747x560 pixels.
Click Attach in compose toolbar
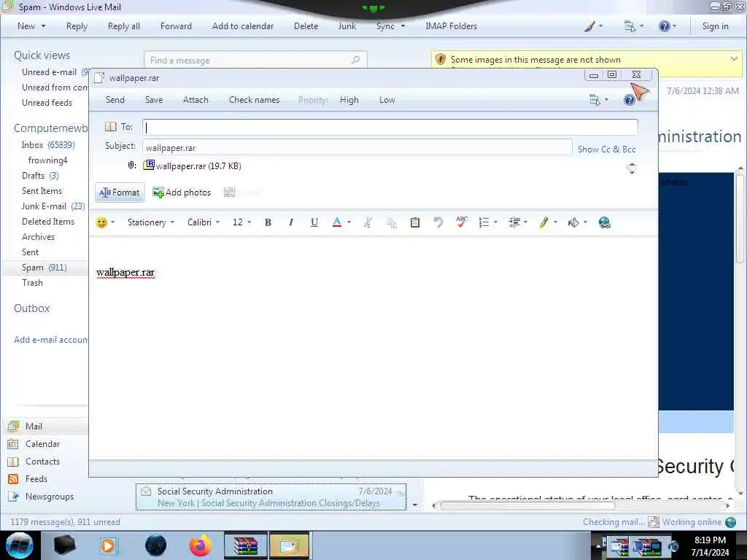(x=196, y=100)
